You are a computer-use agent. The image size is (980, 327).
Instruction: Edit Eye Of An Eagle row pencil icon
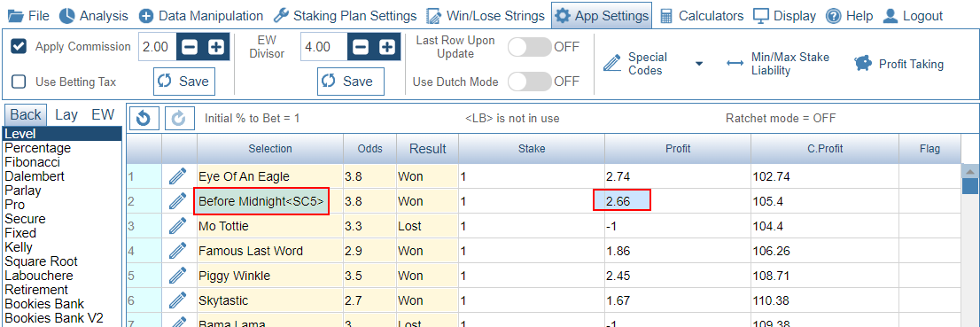click(x=178, y=177)
